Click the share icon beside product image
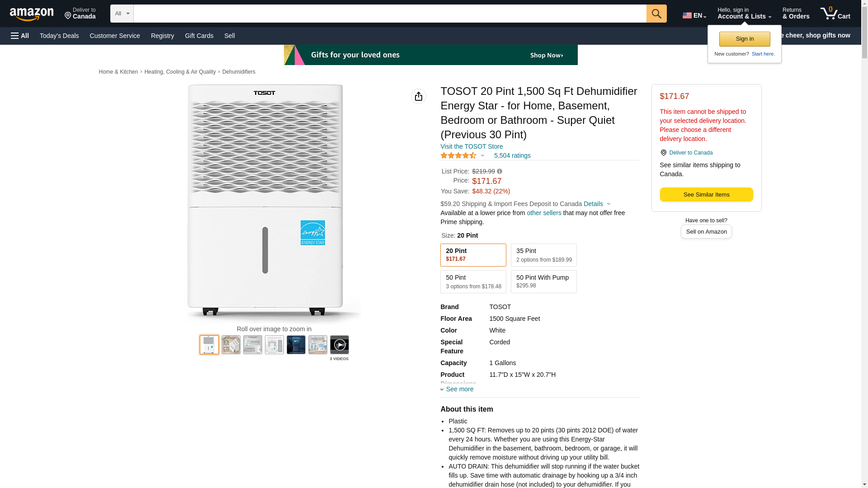Screen dimensions: 868x488 [418, 96]
